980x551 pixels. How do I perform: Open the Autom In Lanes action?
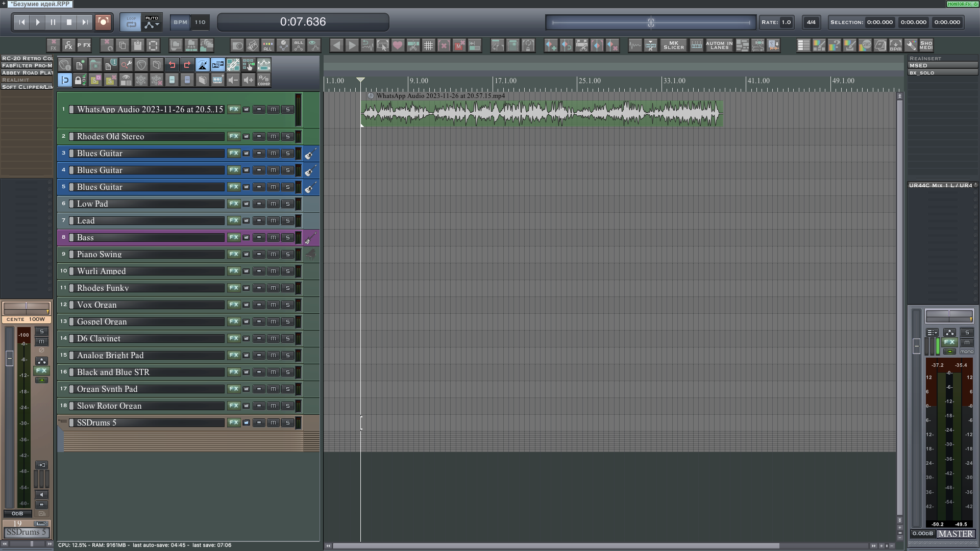[719, 45]
